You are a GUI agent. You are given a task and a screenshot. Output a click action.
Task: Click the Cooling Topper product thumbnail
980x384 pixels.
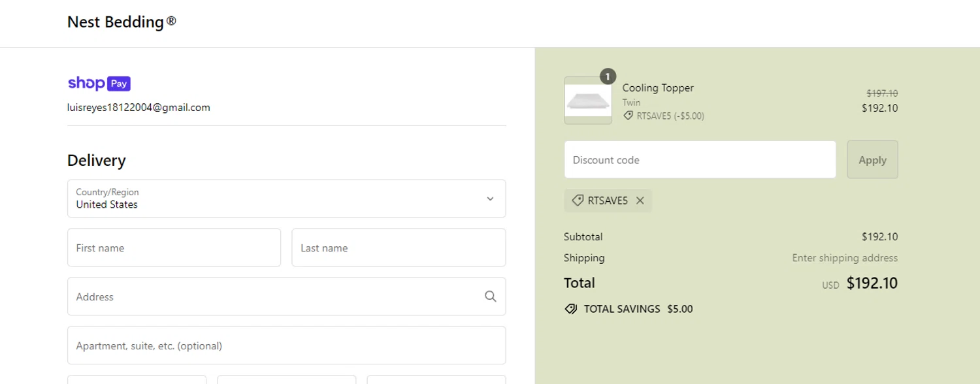click(588, 101)
